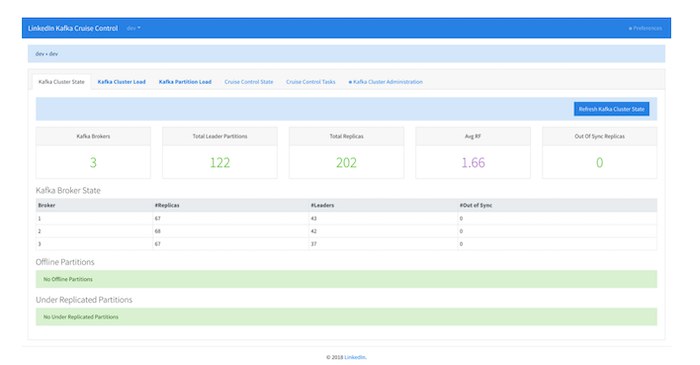Click the Kafka Brokers count card
This screenshot has width=700, height=365.
tap(93, 153)
